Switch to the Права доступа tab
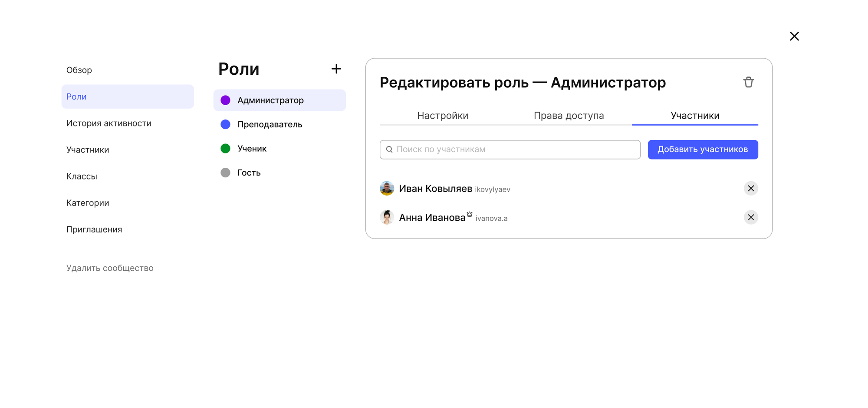This screenshot has height=408, width=868. pos(569,116)
